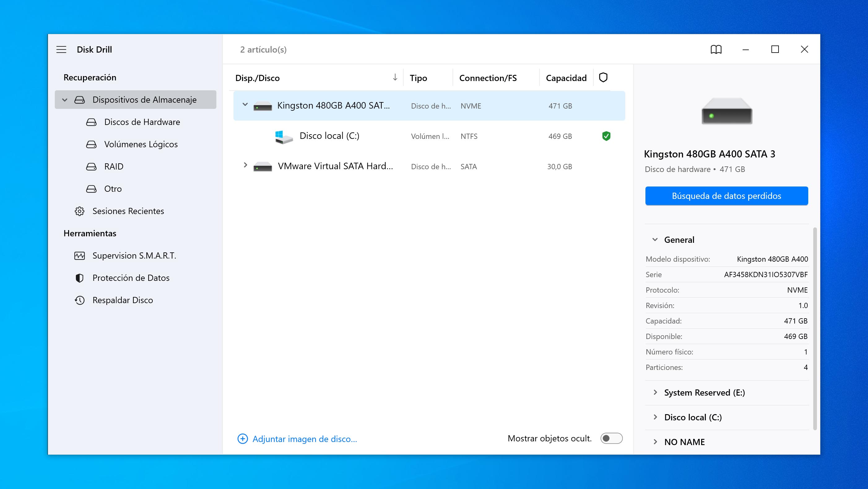This screenshot has width=868, height=489.
Task: Maximize the Disk Drill window
Action: 775,49
